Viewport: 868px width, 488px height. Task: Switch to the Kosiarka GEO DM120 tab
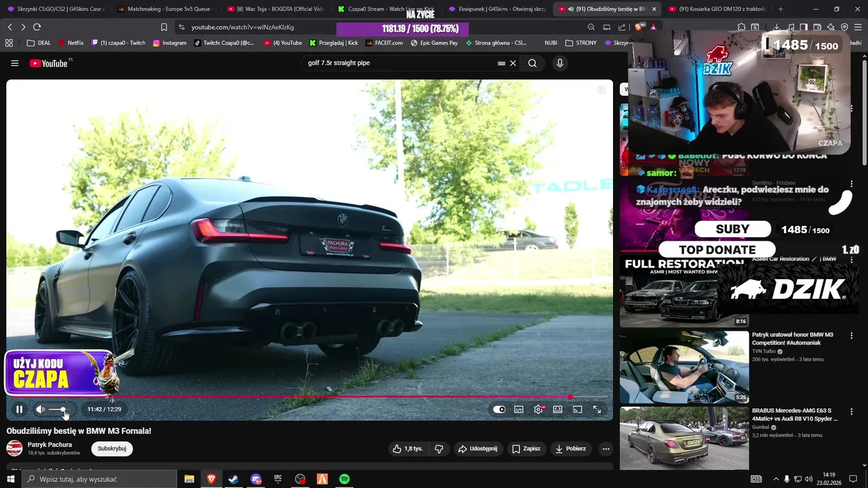(717, 9)
